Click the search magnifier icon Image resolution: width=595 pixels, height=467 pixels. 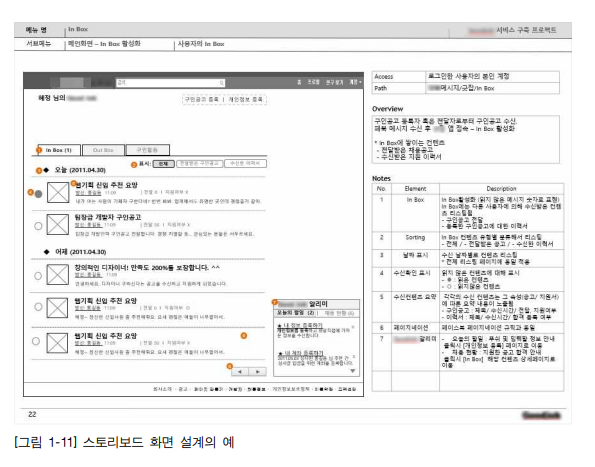(x=222, y=83)
